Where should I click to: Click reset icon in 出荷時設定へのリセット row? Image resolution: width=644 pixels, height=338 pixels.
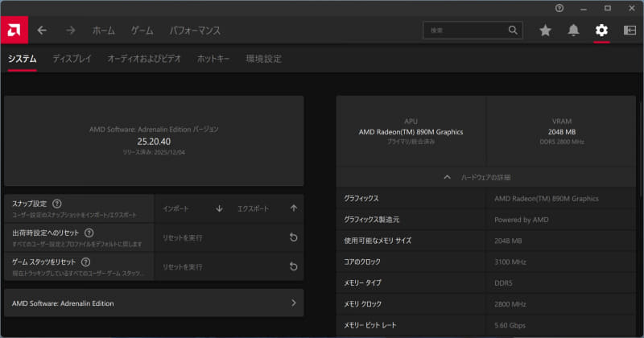[x=293, y=237]
